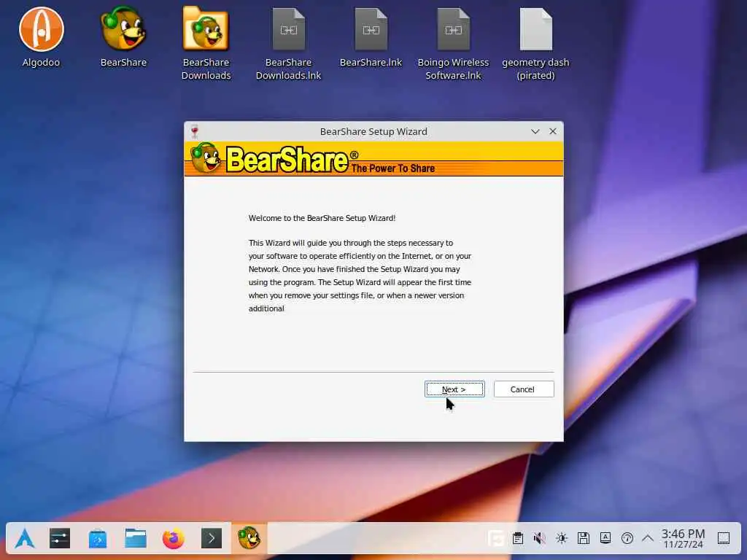The image size is (747, 560).
Task: Click the 'Welcome to the BearShare Setup Wizard!' text
Action: tap(322, 218)
